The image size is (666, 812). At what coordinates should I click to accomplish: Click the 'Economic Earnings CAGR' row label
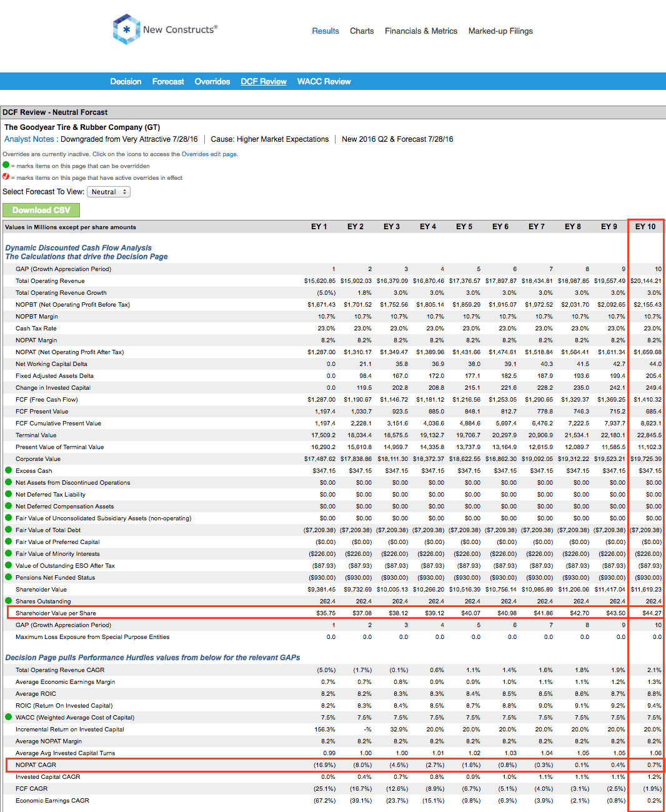(x=52, y=800)
